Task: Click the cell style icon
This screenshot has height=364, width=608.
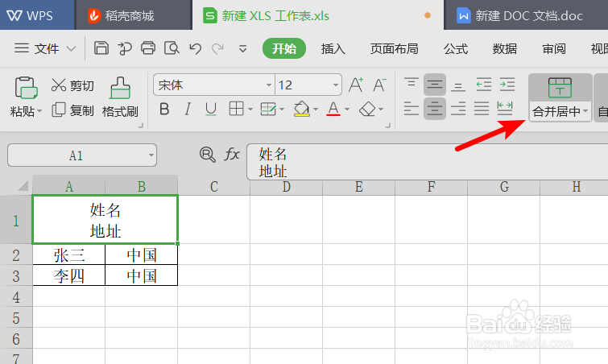Action: point(268,110)
